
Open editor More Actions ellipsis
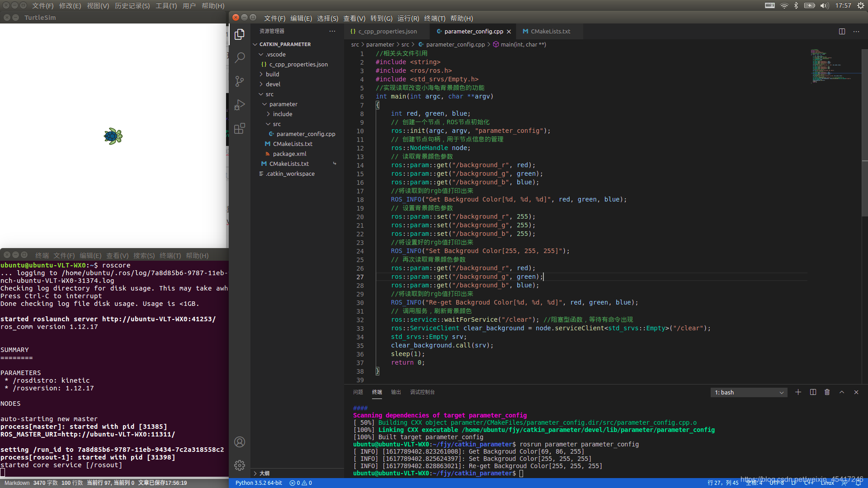click(x=856, y=32)
